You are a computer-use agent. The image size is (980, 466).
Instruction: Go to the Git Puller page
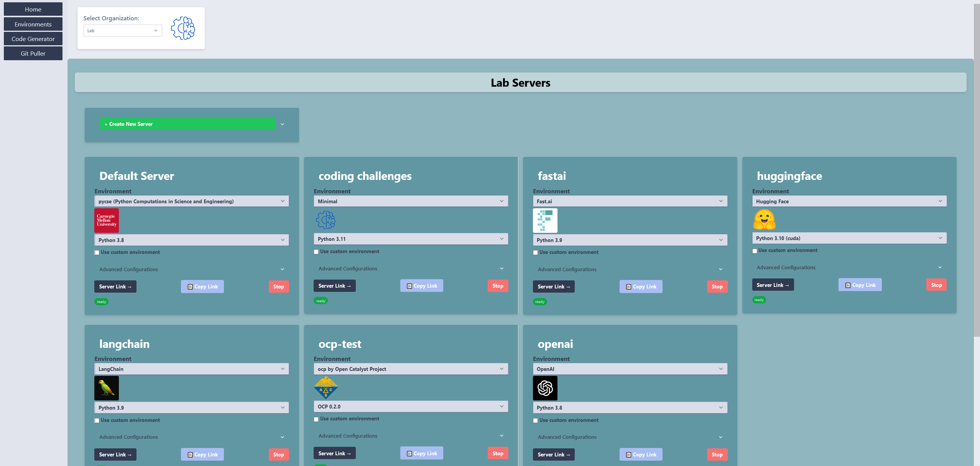33,53
